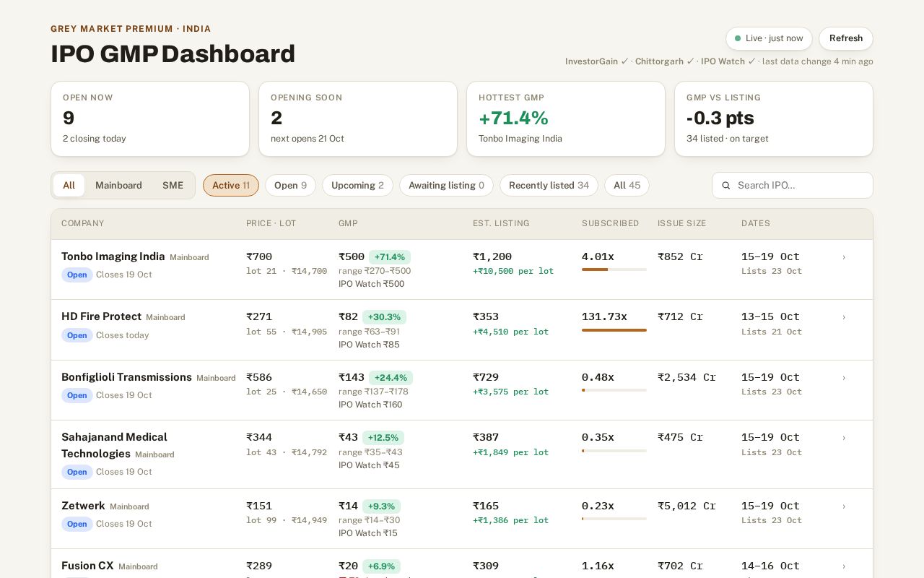This screenshot has width=924, height=578.
Task: Open the Hottest GMP summary card
Action: click(566, 118)
